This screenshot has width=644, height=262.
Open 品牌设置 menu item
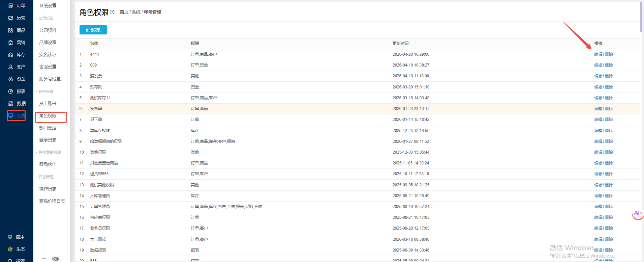tap(48, 43)
